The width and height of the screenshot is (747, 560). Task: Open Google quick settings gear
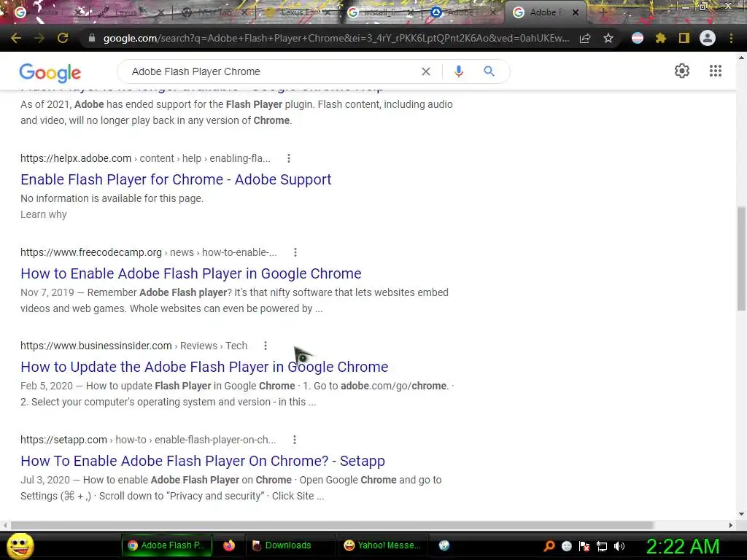682,71
